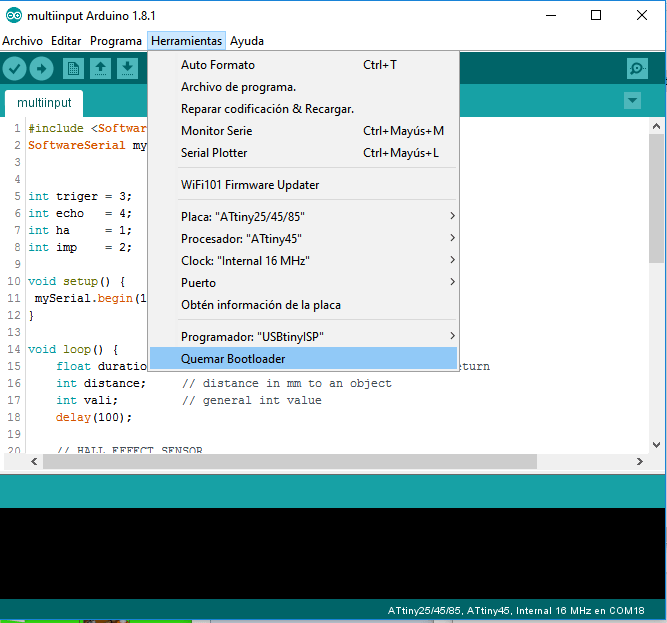Switch to the multiinput sketch tab
Viewport: 667px width, 623px height.
coord(44,103)
